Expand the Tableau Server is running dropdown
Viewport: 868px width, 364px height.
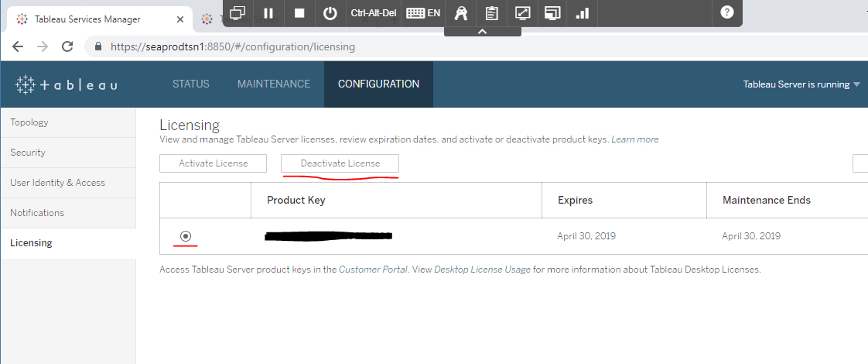pyautogui.click(x=801, y=84)
